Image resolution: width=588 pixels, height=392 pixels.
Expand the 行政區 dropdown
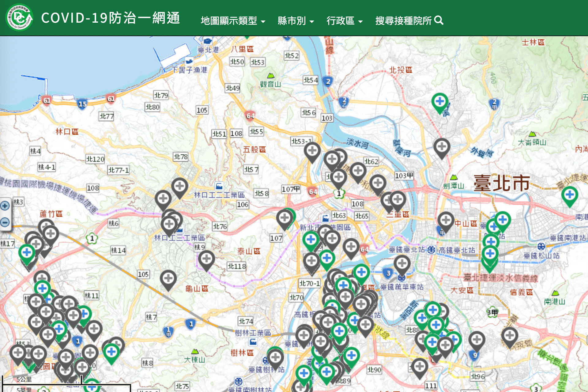point(344,21)
